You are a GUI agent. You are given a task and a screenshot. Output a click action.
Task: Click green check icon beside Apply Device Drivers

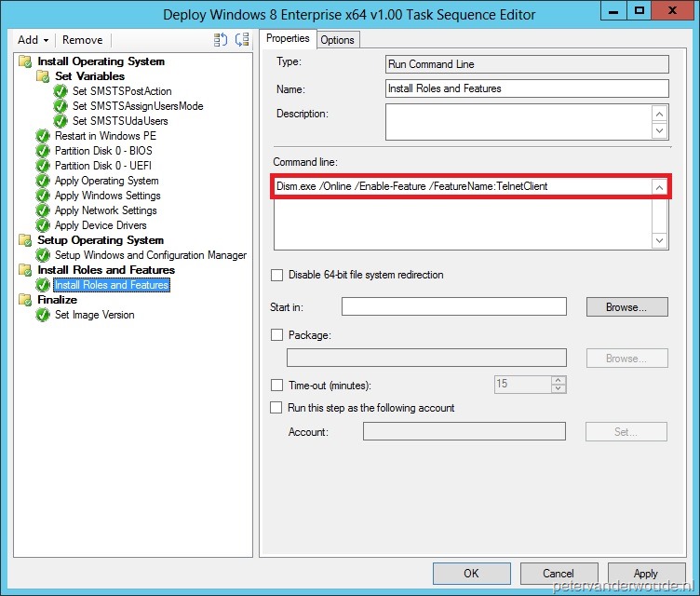tap(43, 225)
